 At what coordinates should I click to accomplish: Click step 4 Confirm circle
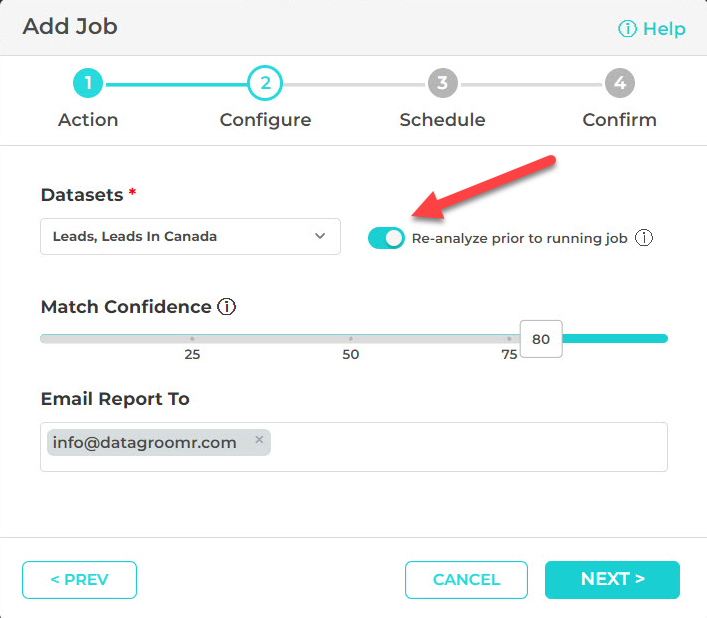pos(620,84)
